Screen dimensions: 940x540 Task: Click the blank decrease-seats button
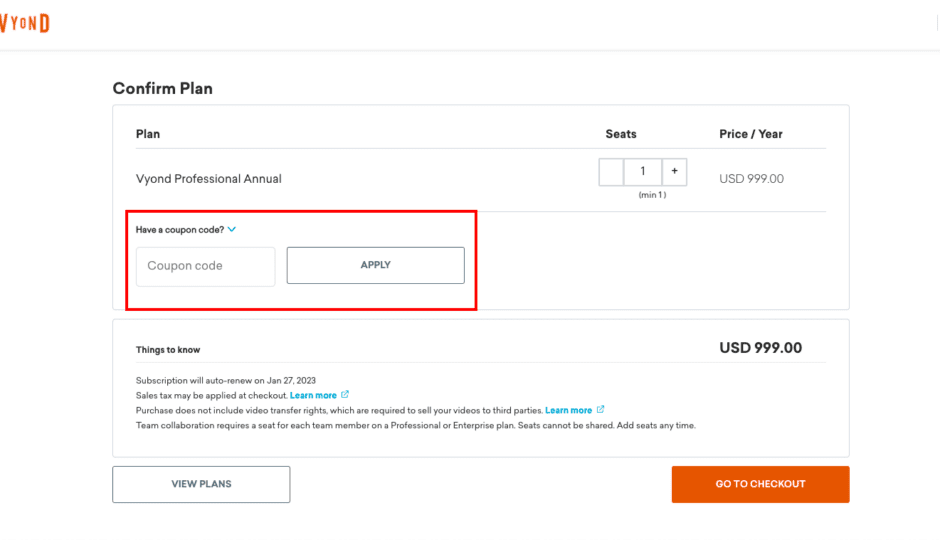(611, 171)
